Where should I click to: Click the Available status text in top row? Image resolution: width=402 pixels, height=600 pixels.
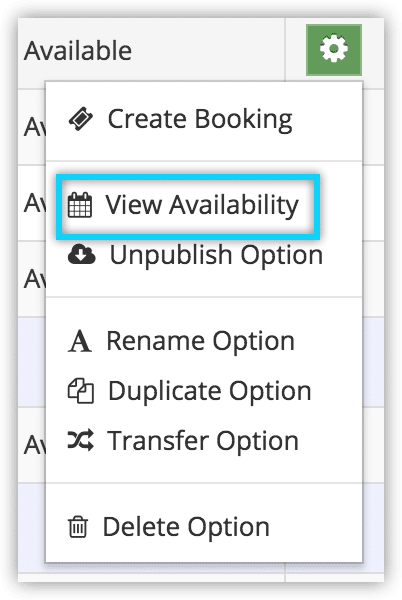point(78,51)
